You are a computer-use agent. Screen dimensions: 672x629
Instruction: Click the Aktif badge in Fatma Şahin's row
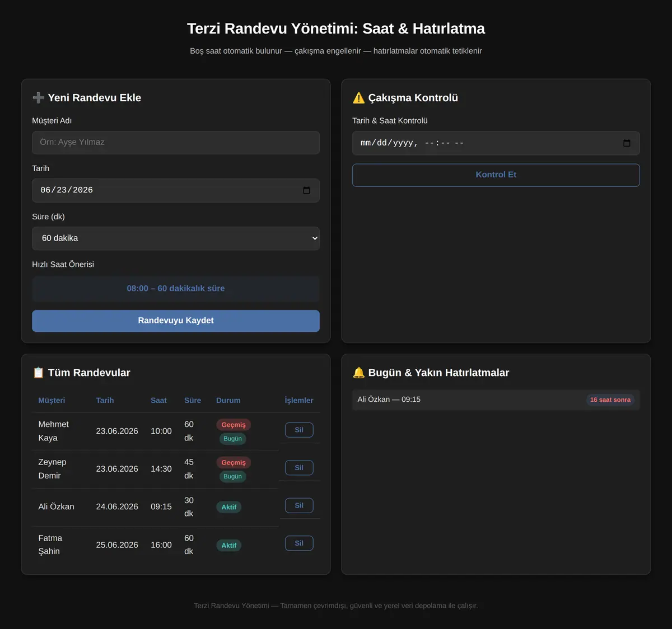point(229,545)
